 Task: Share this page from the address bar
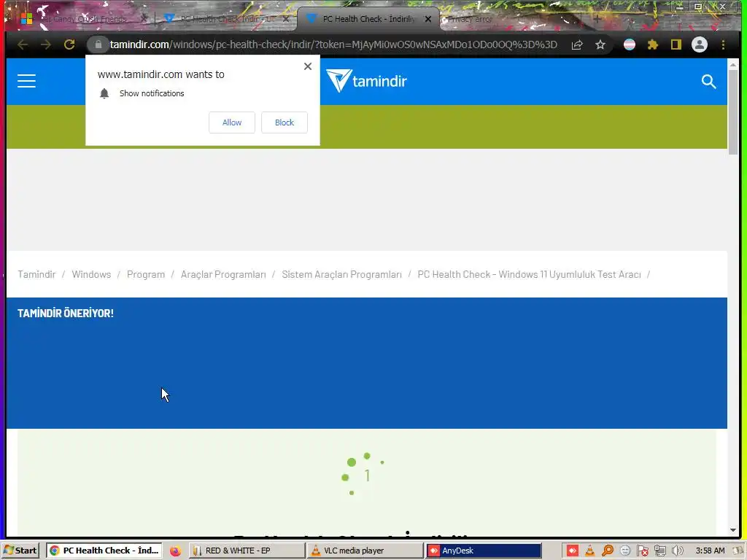577,44
